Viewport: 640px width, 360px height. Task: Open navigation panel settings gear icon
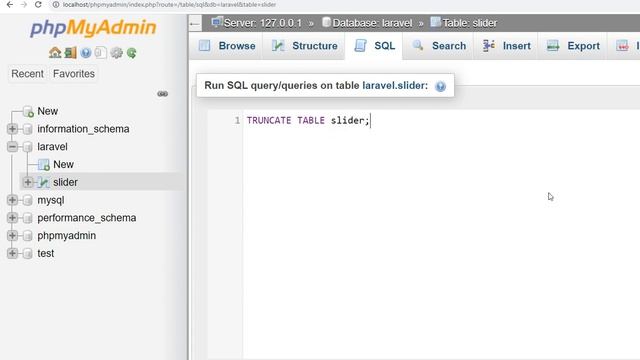tap(116, 53)
